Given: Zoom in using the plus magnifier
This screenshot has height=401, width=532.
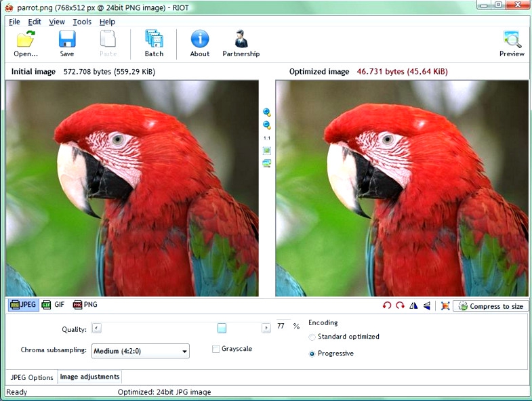Looking at the screenshot, I should [267, 112].
